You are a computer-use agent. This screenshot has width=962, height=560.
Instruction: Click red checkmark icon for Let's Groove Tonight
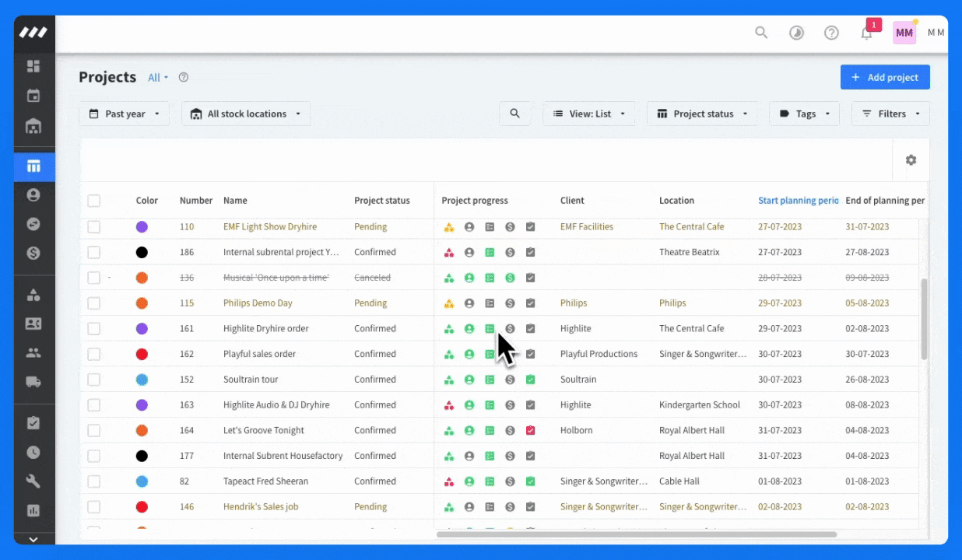(530, 430)
